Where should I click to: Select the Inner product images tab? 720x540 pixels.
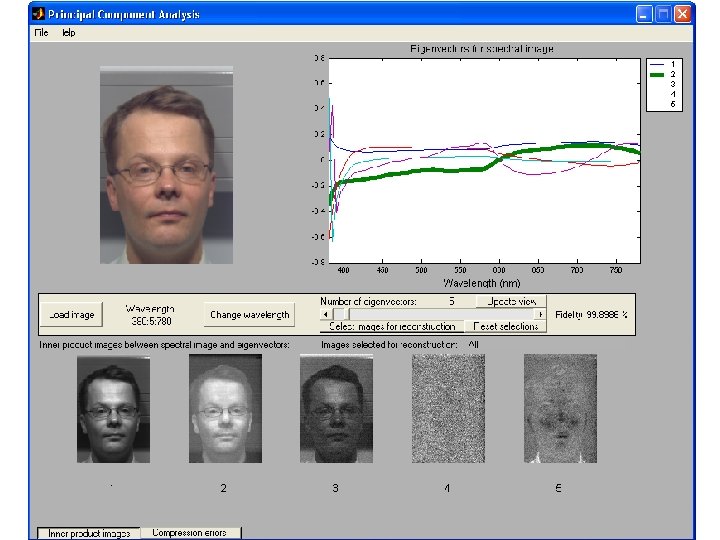[89, 533]
